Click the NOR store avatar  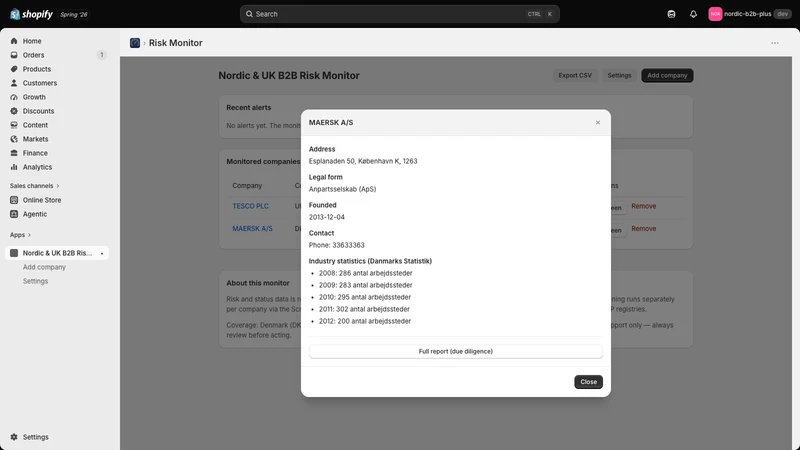pos(715,14)
